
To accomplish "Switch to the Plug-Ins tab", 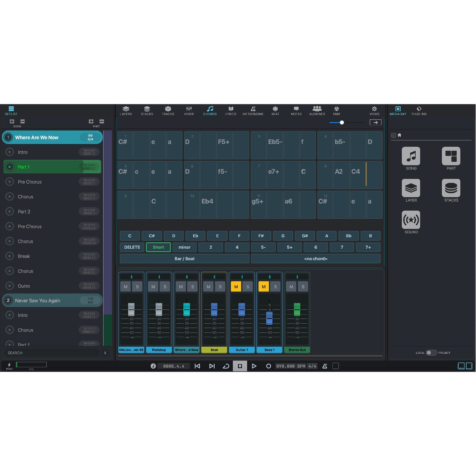I will (419, 111).
